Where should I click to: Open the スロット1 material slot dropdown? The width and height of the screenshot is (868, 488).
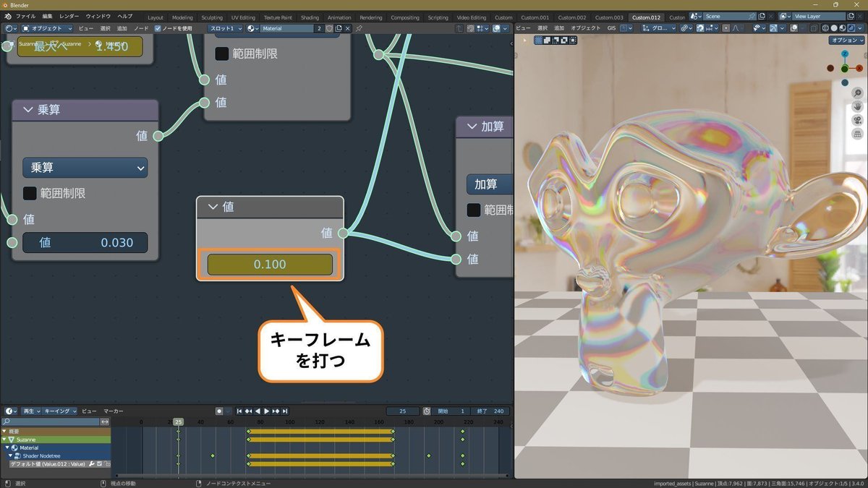tap(226, 28)
